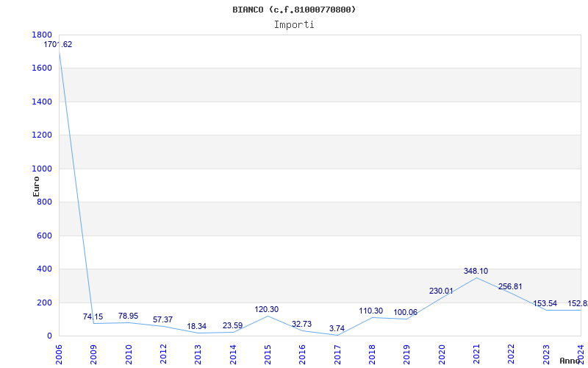Click the 1800 Euro axis value
Screen dimensions: 588x368
[42, 35]
